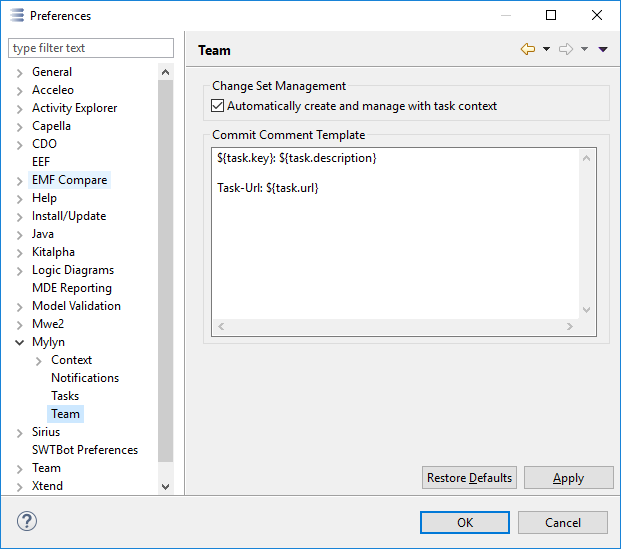
Task: Select the Notifications preference page
Action: 85,378
